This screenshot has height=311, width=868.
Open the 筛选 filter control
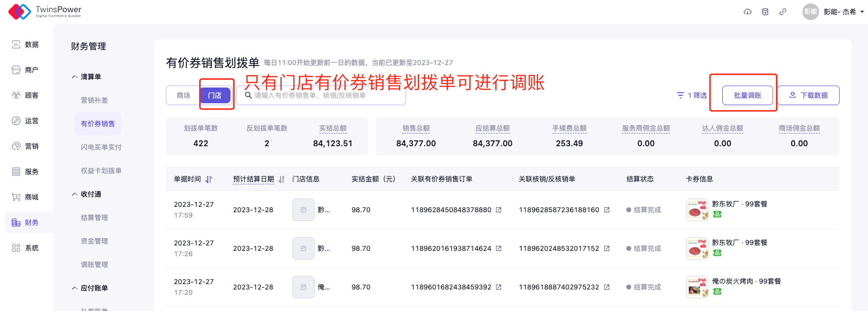tap(692, 95)
